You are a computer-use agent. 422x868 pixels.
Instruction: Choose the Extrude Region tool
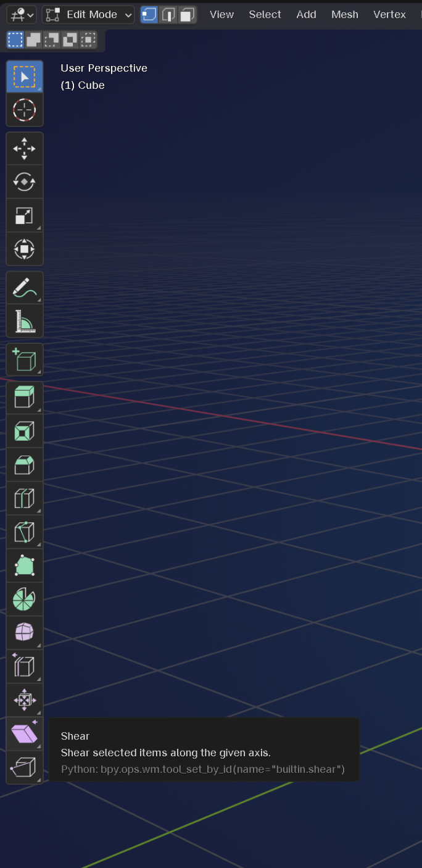[24, 398]
